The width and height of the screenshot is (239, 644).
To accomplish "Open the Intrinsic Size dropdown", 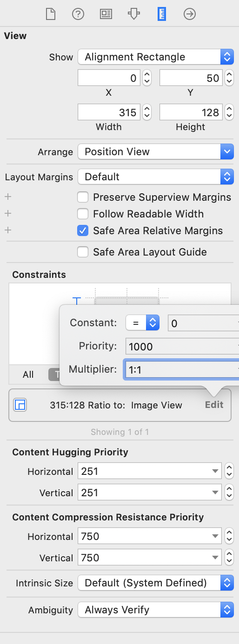I will coord(156,583).
